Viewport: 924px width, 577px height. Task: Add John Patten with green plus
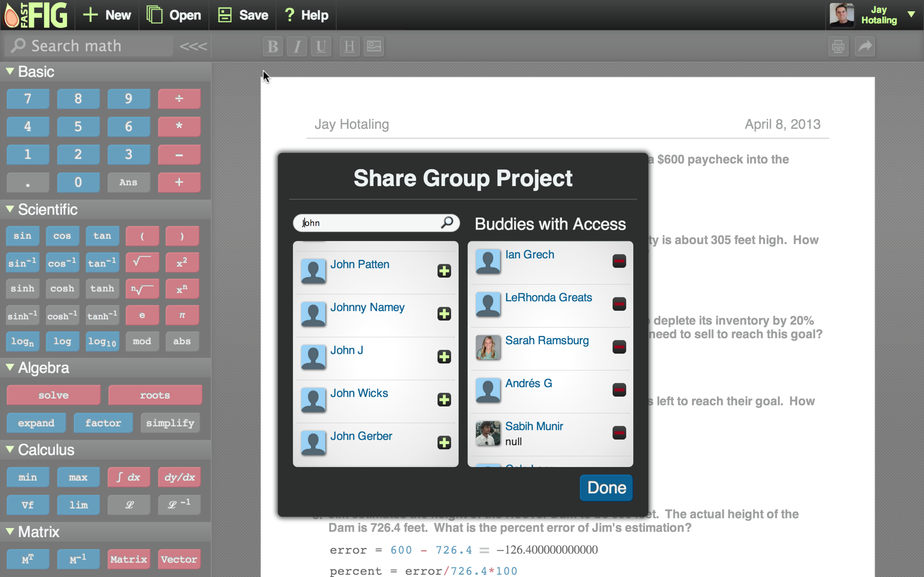[x=444, y=271]
